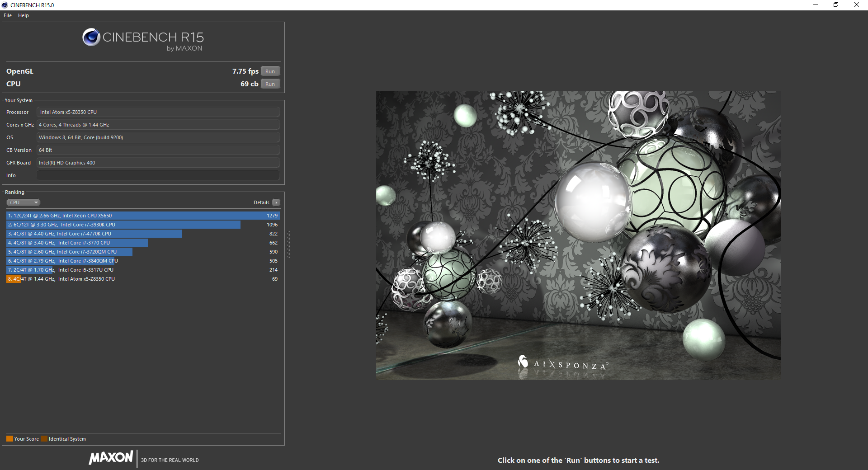Select the OS field Windows 8 value
The image size is (868, 470).
[x=158, y=137]
